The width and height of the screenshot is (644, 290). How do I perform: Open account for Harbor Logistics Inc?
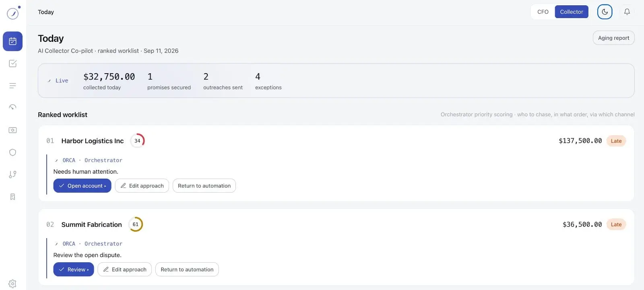82,186
